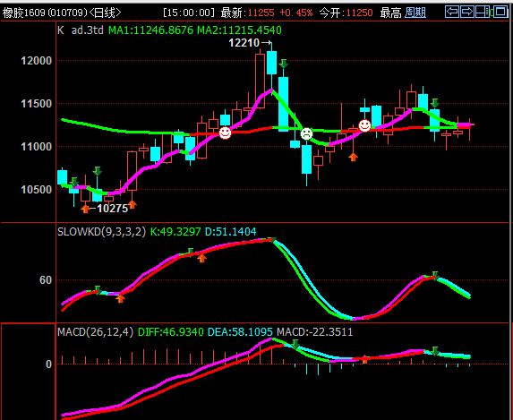Click the back arrow navigation icon

point(452,12)
